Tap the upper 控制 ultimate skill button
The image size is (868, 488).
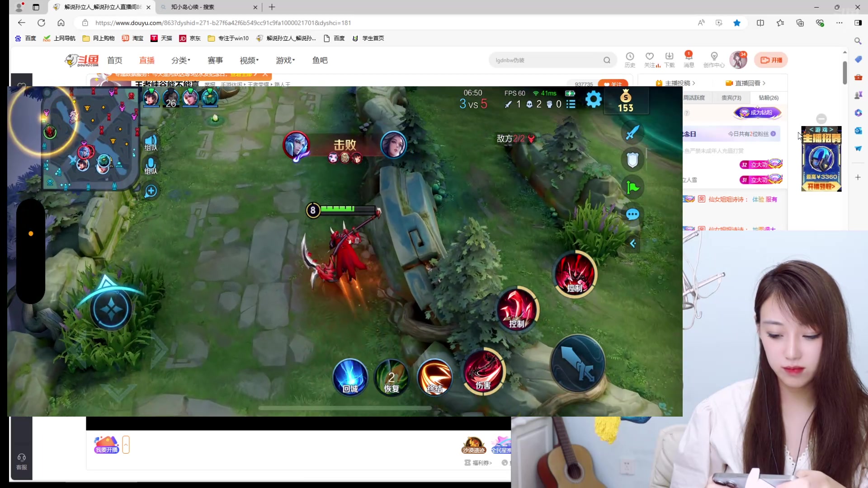575,274
